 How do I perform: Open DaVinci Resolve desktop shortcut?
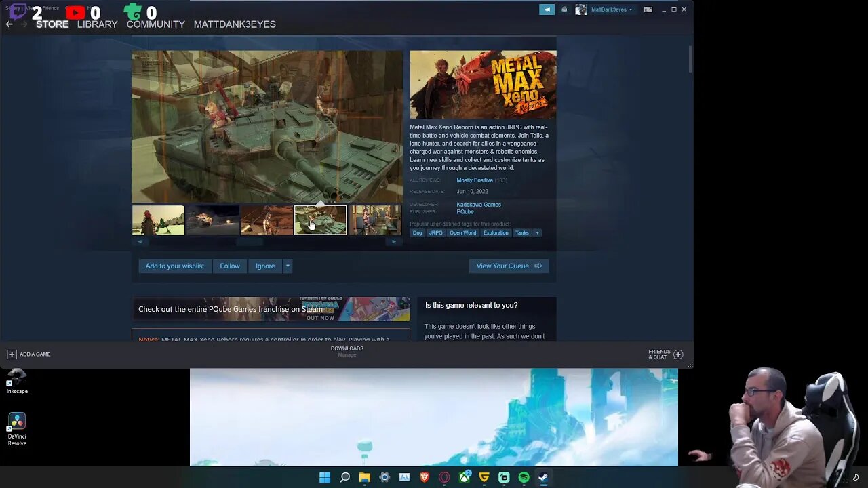(x=17, y=430)
